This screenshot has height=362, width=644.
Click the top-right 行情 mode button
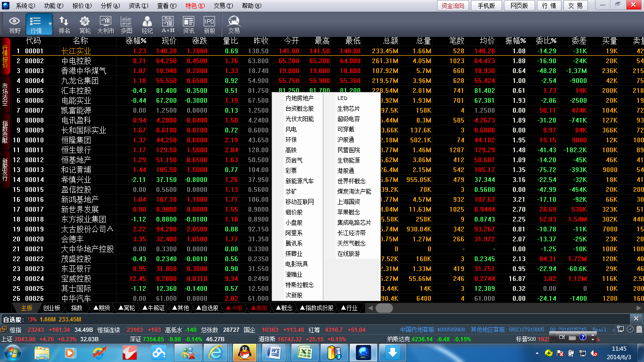coord(549,6)
